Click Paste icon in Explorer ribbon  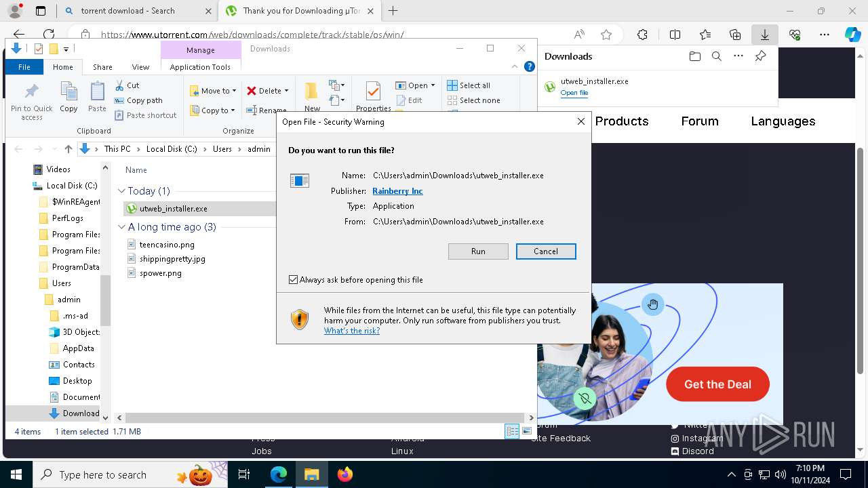[97, 97]
